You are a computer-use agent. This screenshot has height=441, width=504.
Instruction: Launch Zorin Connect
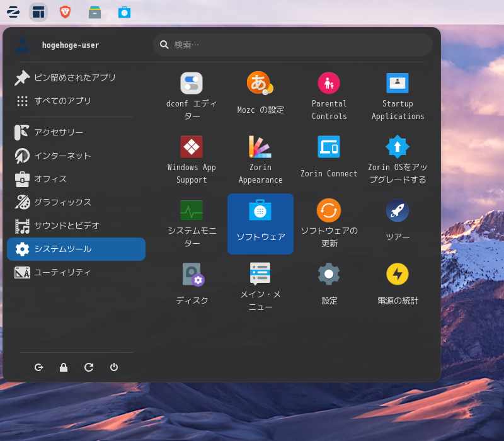pos(329,159)
